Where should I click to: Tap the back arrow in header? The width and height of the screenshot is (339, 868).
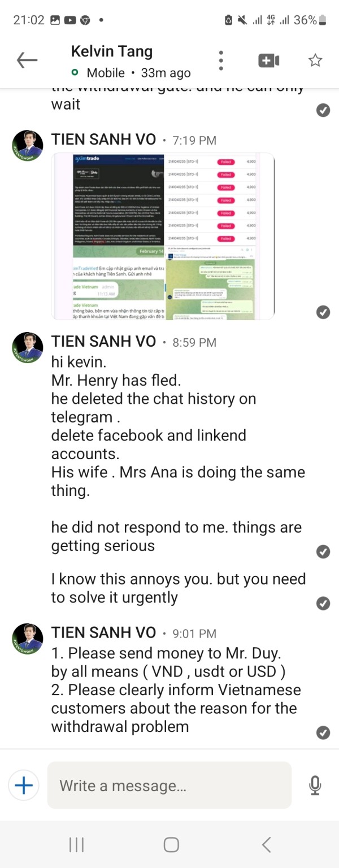(27, 60)
